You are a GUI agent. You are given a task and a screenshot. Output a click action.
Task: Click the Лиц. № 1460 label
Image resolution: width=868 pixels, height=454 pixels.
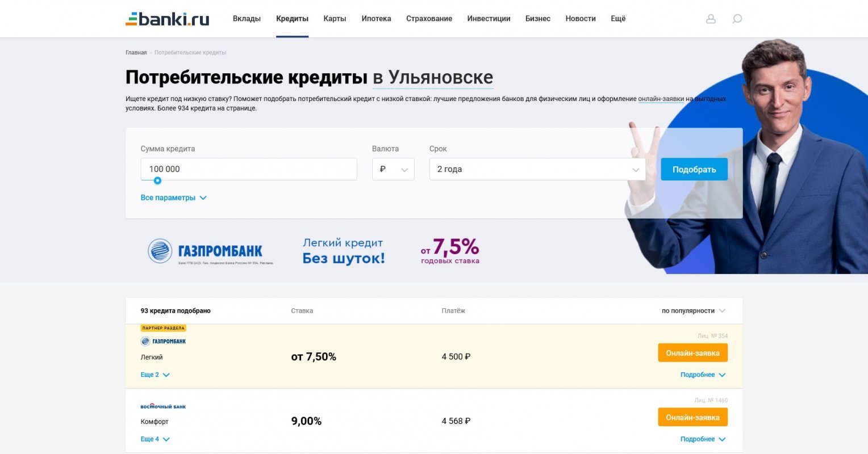pyautogui.click(x=711, y=400)
